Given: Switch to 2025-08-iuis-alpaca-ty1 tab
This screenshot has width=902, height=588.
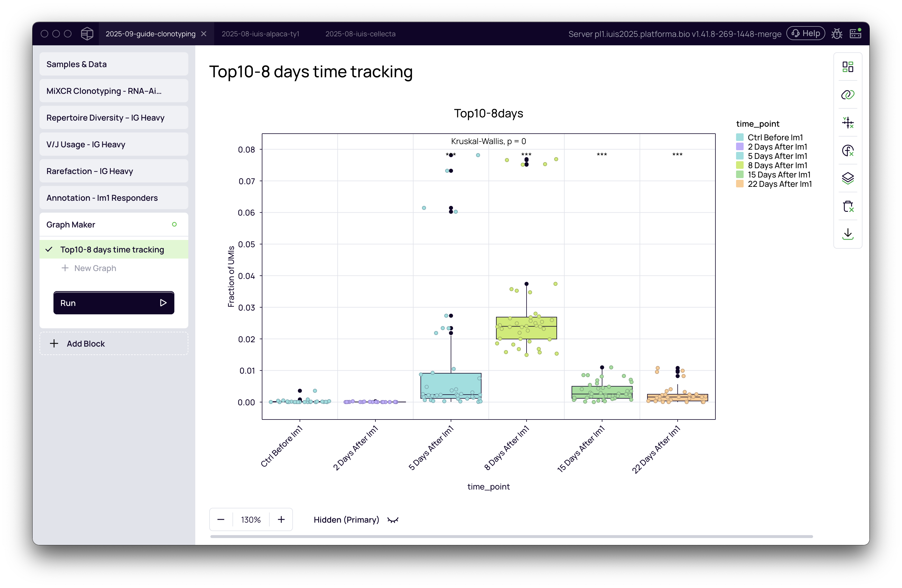Looking at the screenshot, I should 260,34.
